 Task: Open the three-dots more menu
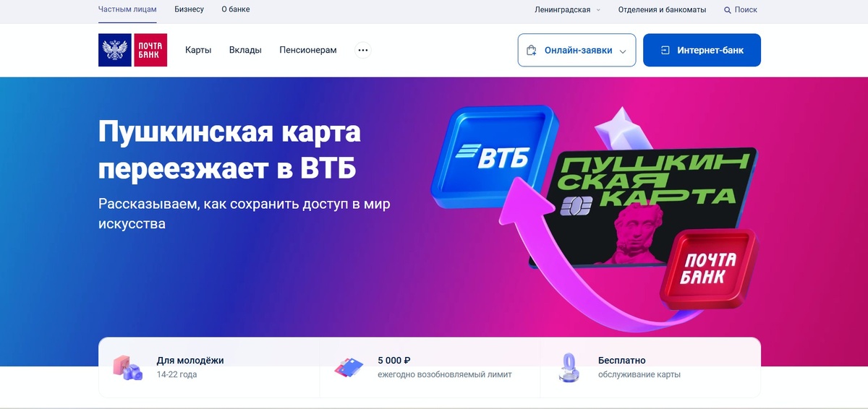(363, 51)
